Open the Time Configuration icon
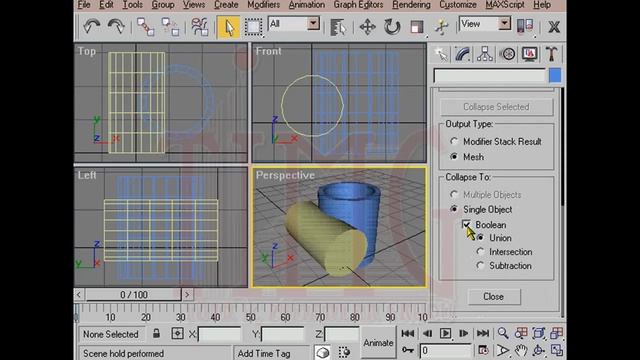Image resolution: width=640 pixels, height=360 pixels. 483,351
